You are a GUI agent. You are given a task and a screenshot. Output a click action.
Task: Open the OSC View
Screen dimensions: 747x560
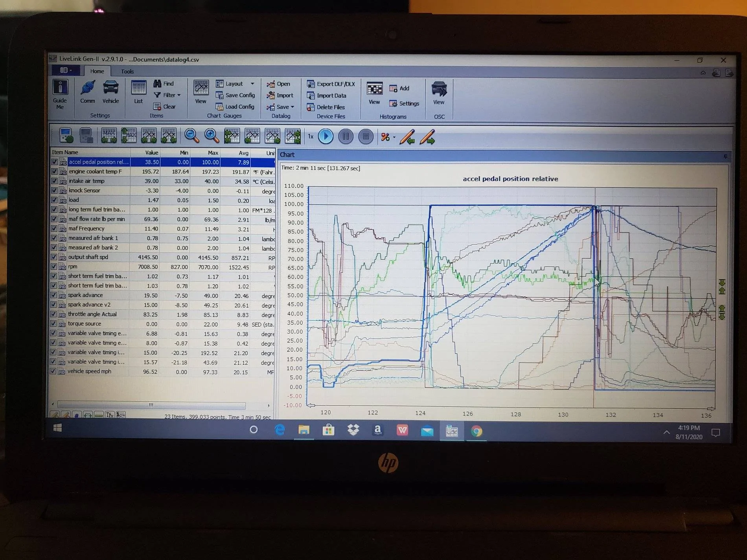tap(439, 93)
